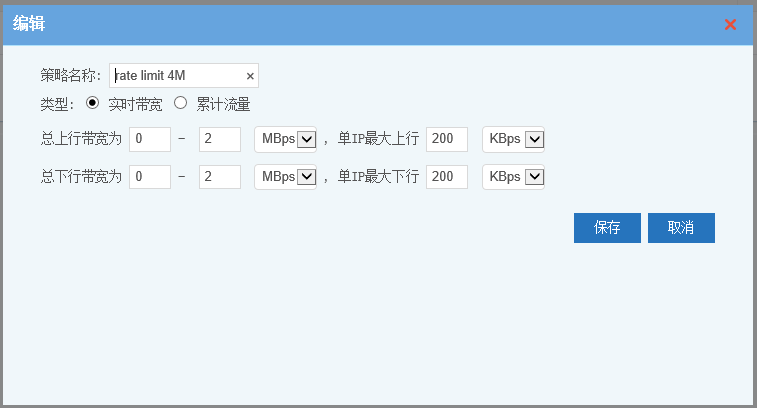Image resolution: width=757 pixels, height=408 pixels.
Task: Clear the policy name text field
Action: [250, 76]
